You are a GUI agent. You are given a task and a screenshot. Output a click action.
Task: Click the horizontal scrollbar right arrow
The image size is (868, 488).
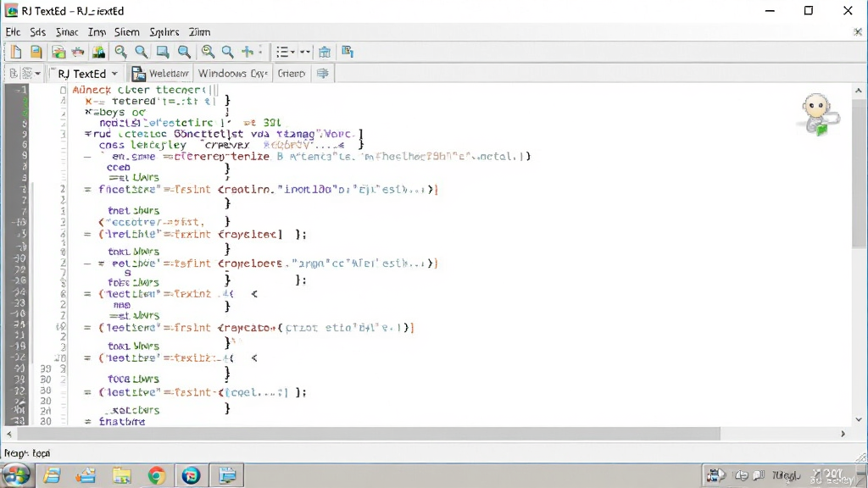point(843,434)
